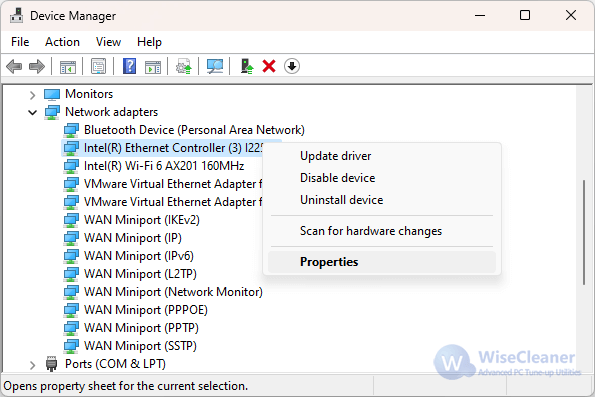Select Network adapters category label

(x=111, y=112)
